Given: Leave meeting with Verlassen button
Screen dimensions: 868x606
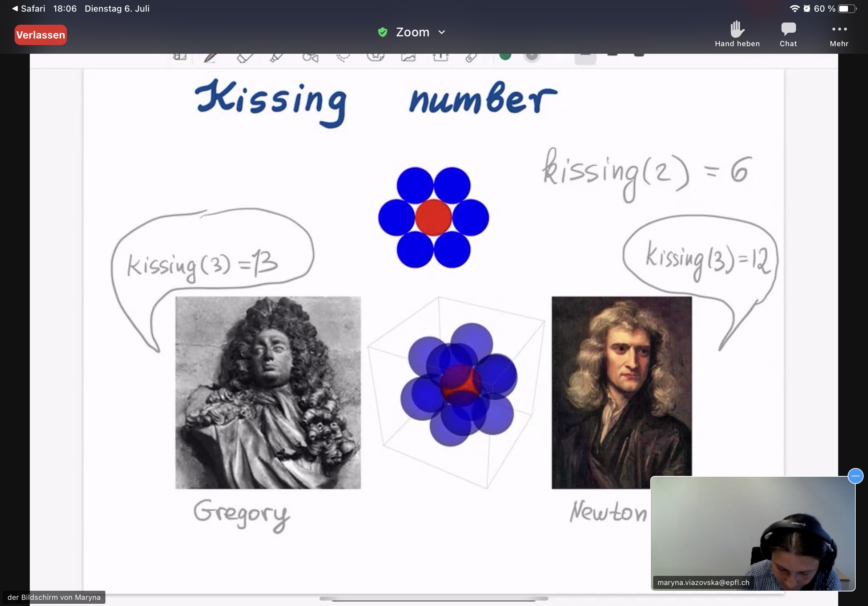Looking at the screenshot, I should click(x=41, y=35).
